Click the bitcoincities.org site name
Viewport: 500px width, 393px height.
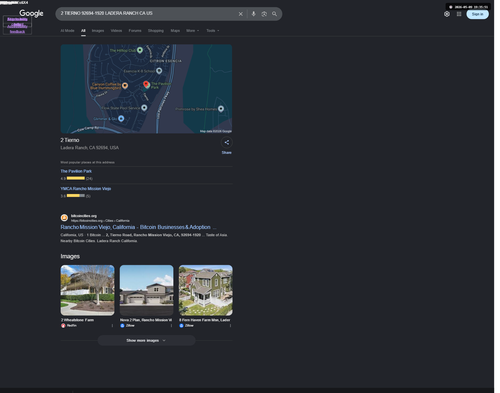[84, 216]
